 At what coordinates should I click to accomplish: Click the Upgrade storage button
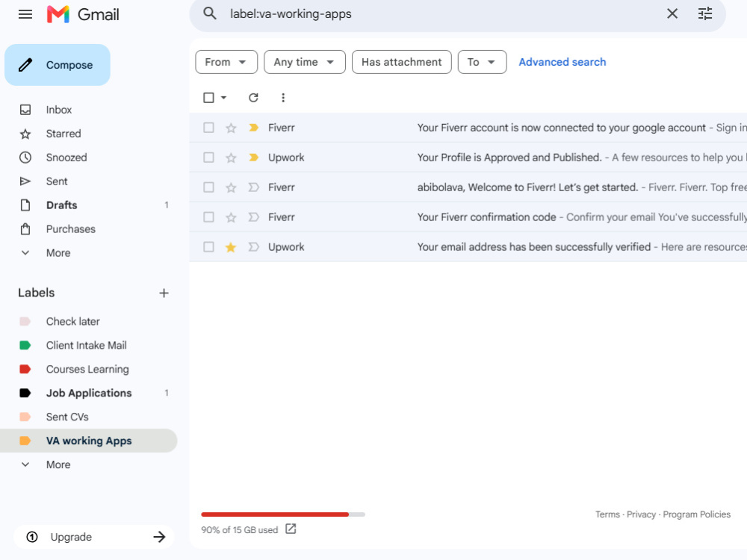(x=94, y=537)
